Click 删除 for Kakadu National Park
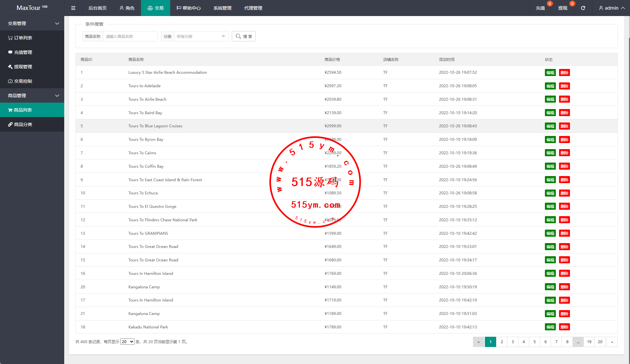 pos(564,327)
